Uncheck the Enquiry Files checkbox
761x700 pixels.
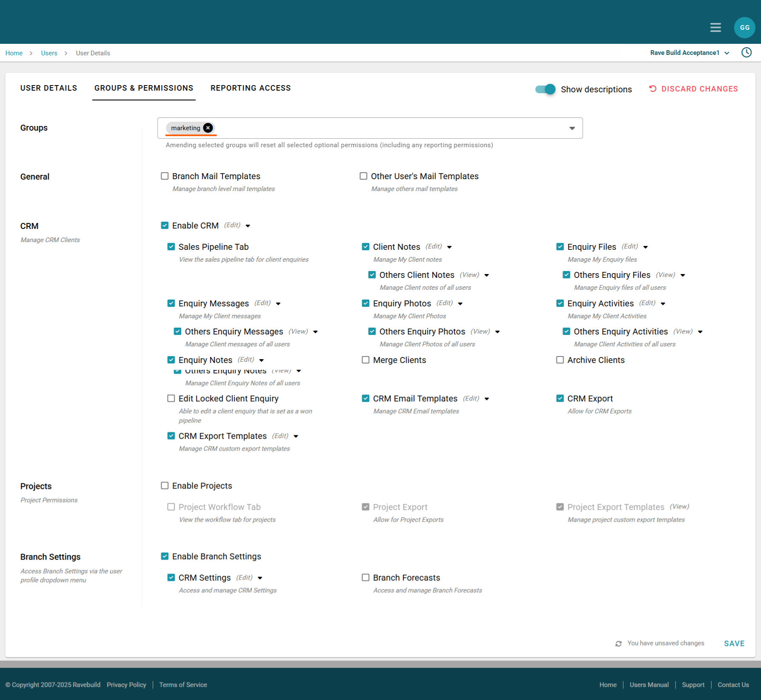560,247
